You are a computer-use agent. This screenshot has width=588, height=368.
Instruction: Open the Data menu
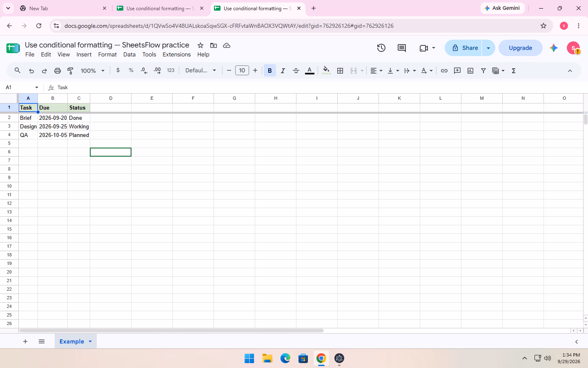pyautogui.click(x=129, y=54)
